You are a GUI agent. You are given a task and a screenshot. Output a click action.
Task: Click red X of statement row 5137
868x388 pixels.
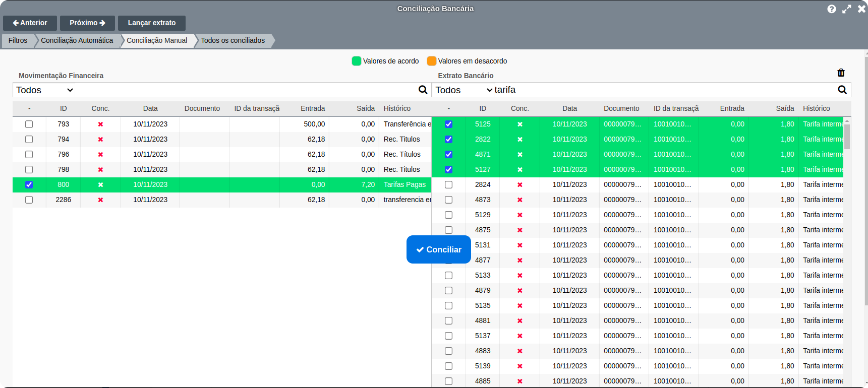click(520, 336)
